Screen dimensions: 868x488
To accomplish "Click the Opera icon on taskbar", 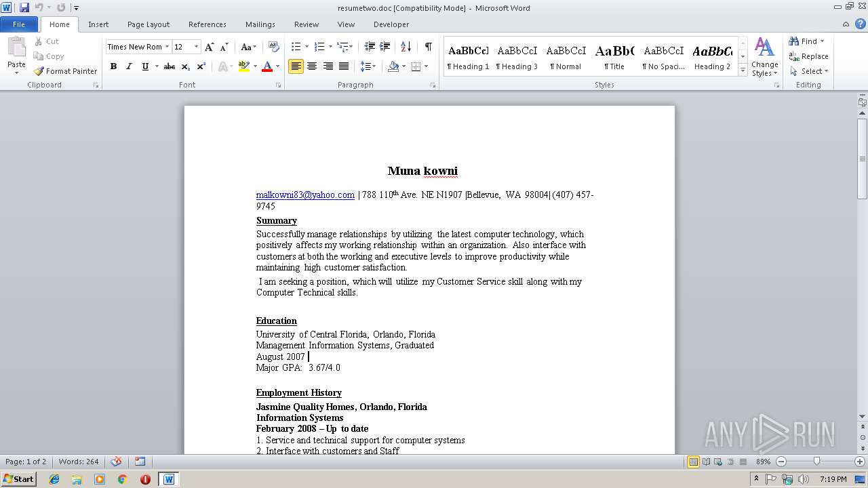I will click(145, 479).
